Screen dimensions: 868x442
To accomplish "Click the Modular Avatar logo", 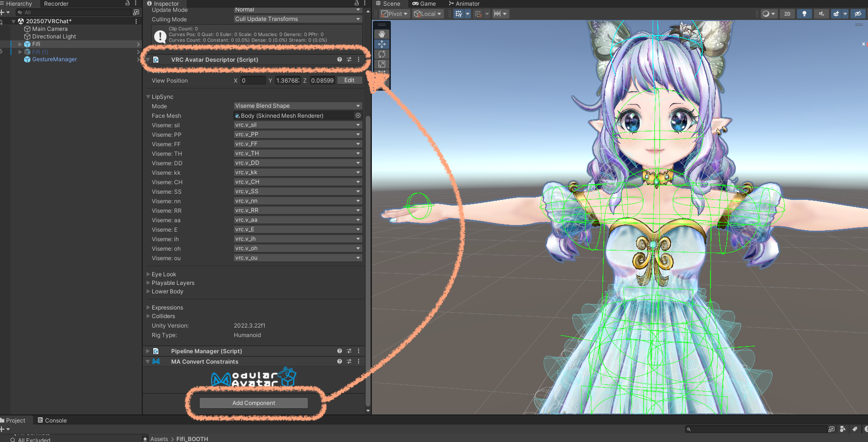I will [x=254, y=378].
